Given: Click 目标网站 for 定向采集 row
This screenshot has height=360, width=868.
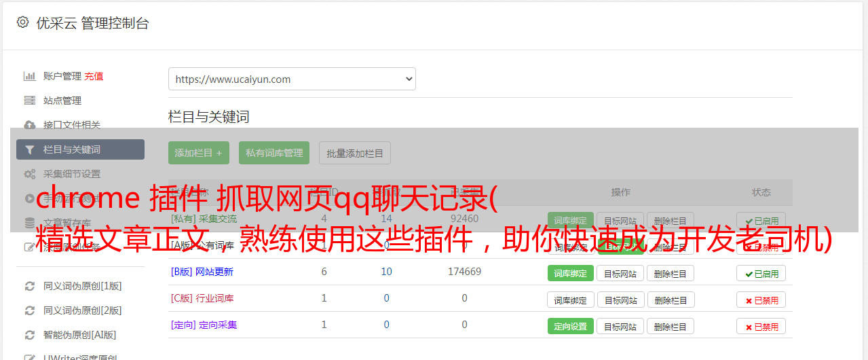Looking at the screenshot, I should (x=620, y=326).
